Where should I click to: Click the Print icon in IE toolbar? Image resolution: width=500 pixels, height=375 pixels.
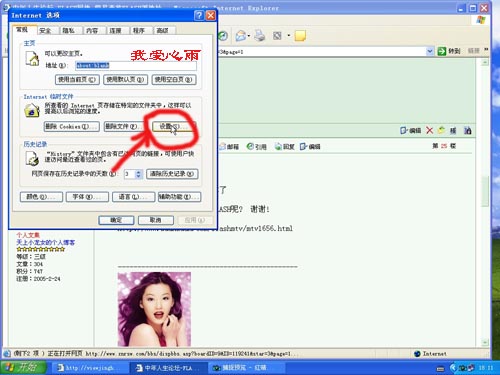[x=259, y=35]
